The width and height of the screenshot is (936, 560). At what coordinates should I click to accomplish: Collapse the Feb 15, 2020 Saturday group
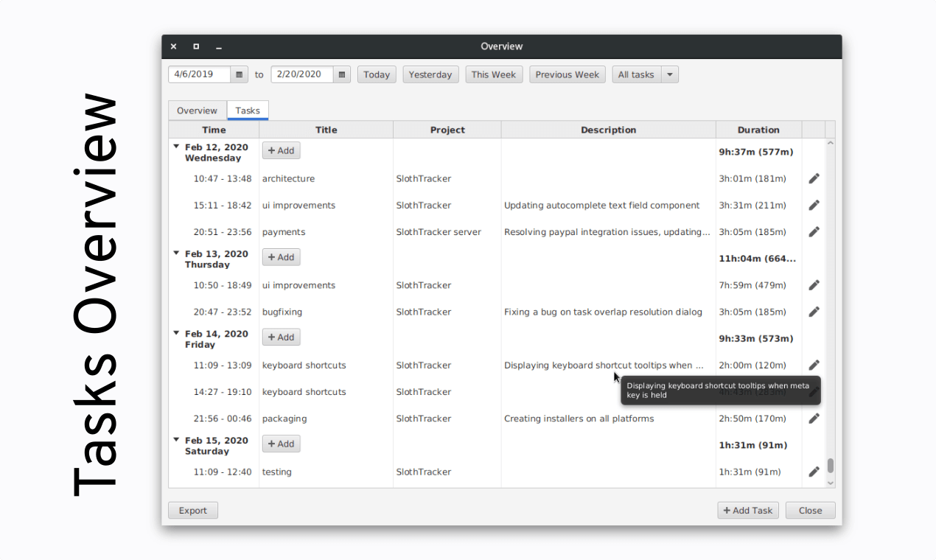tap(176, 439)
